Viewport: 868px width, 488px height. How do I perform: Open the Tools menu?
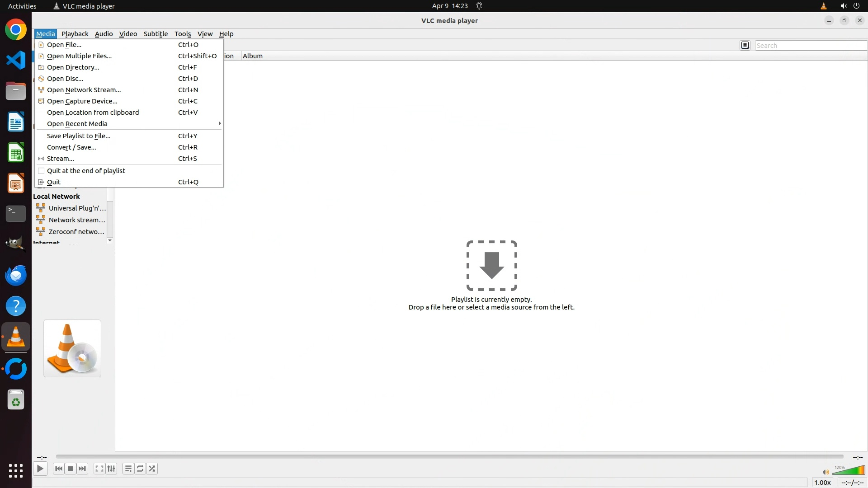click(x=183, y=34)
